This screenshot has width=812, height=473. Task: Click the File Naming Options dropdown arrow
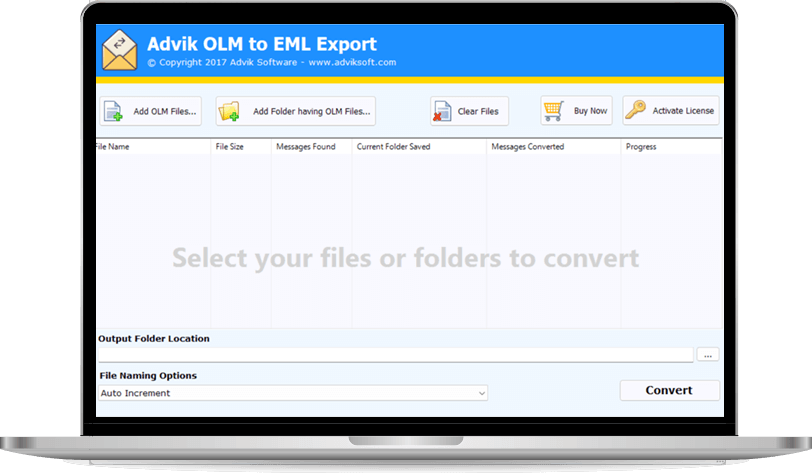(482, 393)
